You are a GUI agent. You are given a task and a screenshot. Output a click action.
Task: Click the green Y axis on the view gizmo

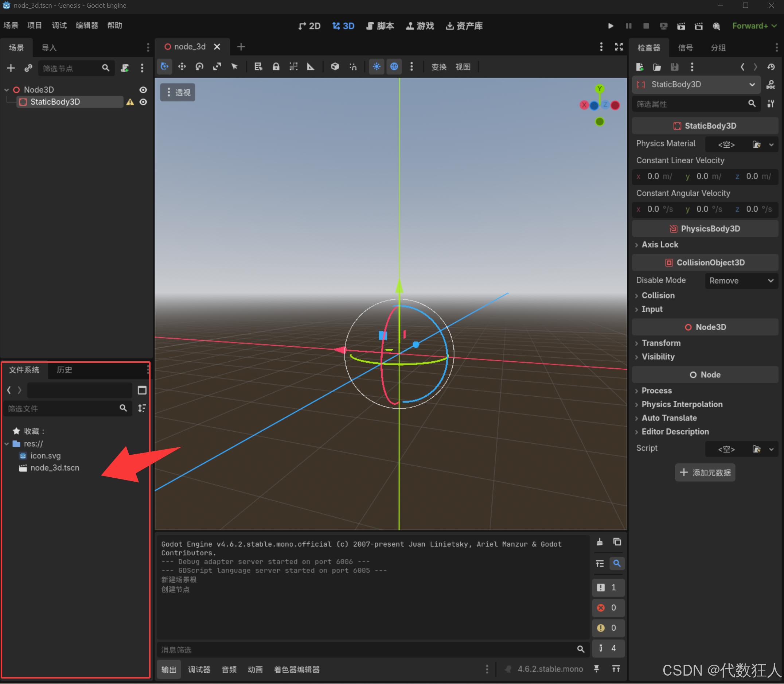pyautogui.click(x=600, y=89)
